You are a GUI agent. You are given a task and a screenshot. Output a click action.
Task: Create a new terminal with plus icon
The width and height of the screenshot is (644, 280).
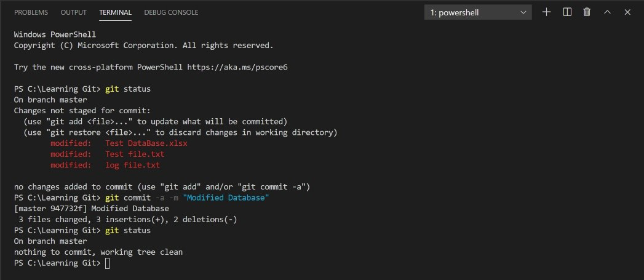point(546,12)
